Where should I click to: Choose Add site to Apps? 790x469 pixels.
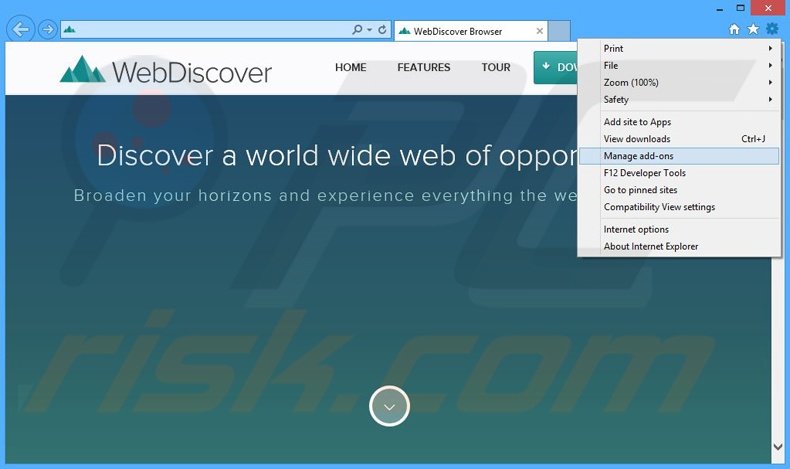click(679, 122)
